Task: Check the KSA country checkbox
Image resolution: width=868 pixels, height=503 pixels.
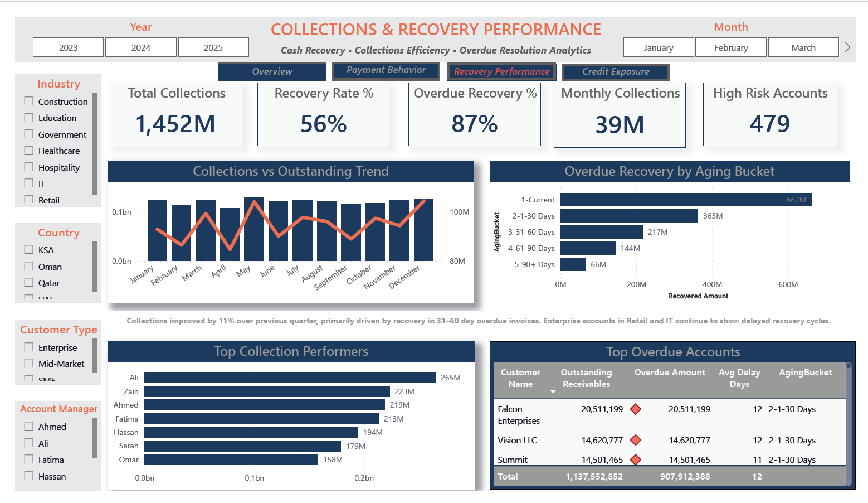Action: tap(29, 250)
